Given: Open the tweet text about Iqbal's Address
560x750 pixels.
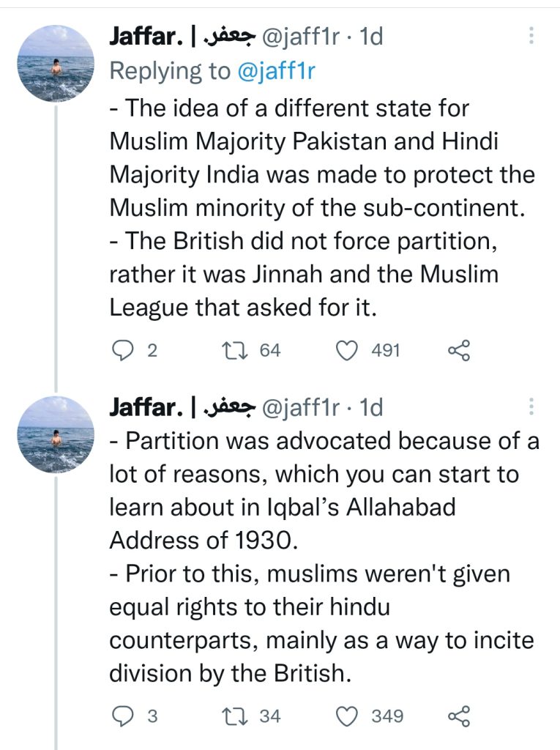Looking at the screenshot, I should point(324,557).
